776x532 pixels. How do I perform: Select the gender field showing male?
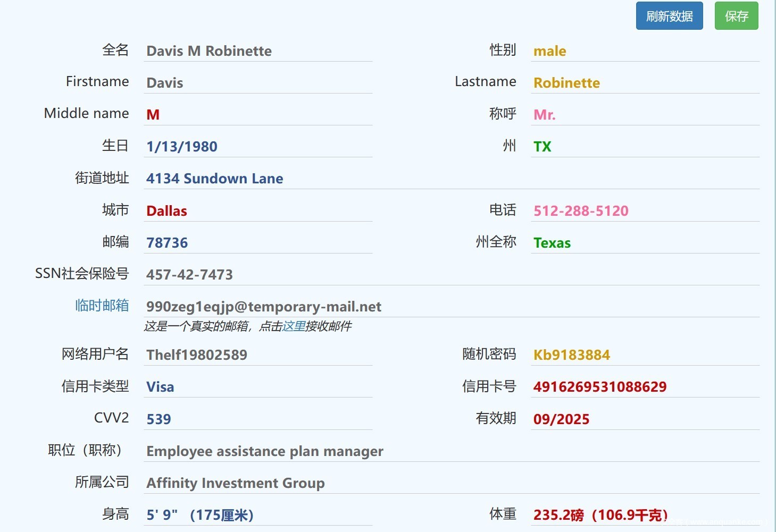(x=645, y=51)
